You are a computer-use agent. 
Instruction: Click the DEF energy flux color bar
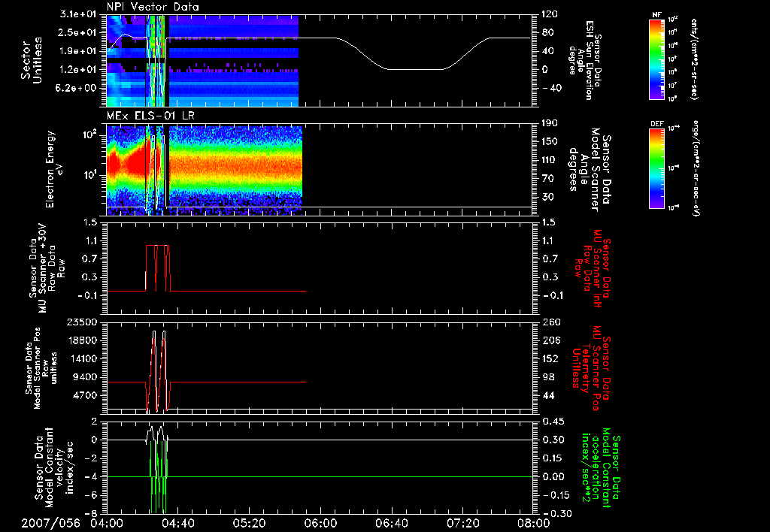[x=657, y=168]
